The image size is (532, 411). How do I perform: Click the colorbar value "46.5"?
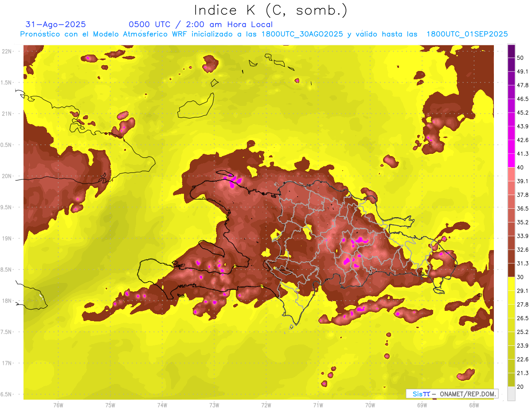pos(522,99)
